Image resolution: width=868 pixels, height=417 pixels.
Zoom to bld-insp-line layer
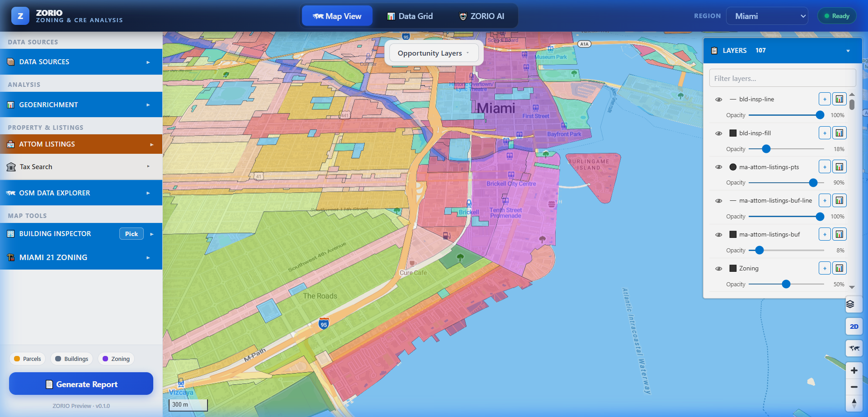[825, 99]
